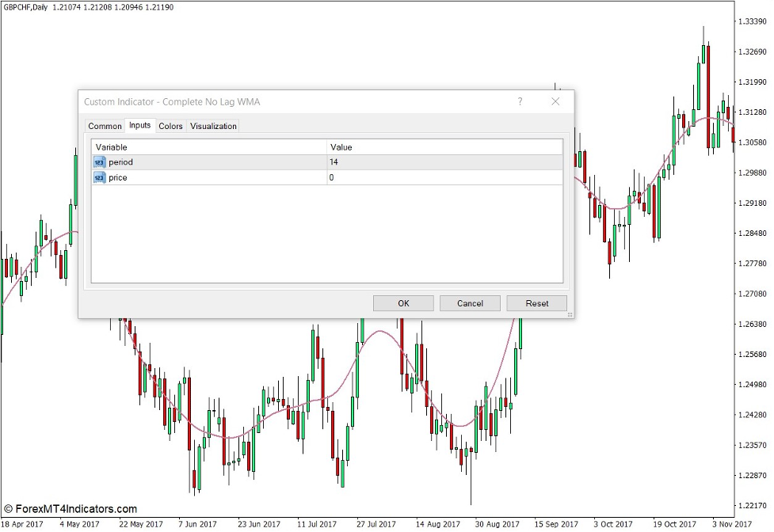Select the Inputs tab
This screenshot has width=774, height=532.
(x=139, y=125)
